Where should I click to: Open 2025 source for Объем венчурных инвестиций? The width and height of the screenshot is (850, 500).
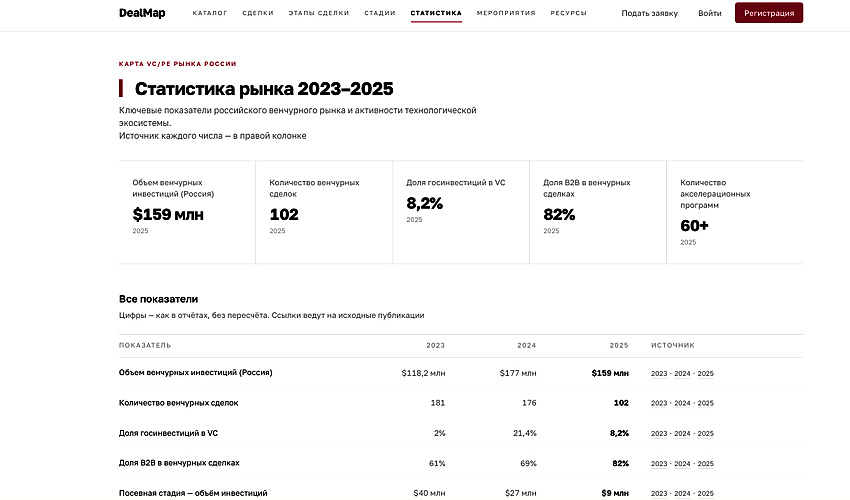click(706, 373)
